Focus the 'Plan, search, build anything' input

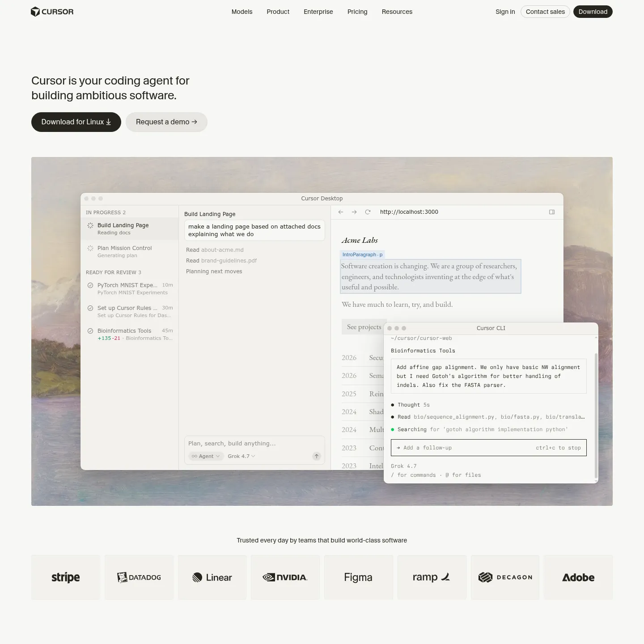254,444
